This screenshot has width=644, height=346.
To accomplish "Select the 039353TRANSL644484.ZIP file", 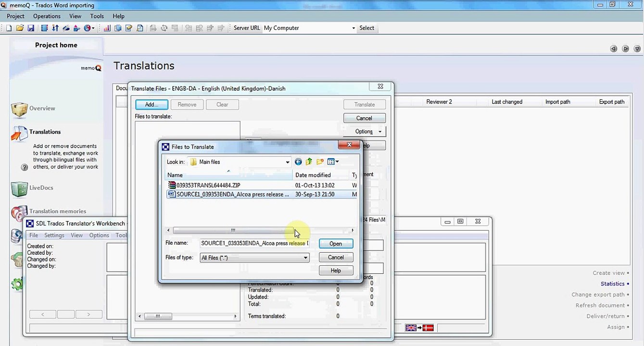I will point(208,185).
